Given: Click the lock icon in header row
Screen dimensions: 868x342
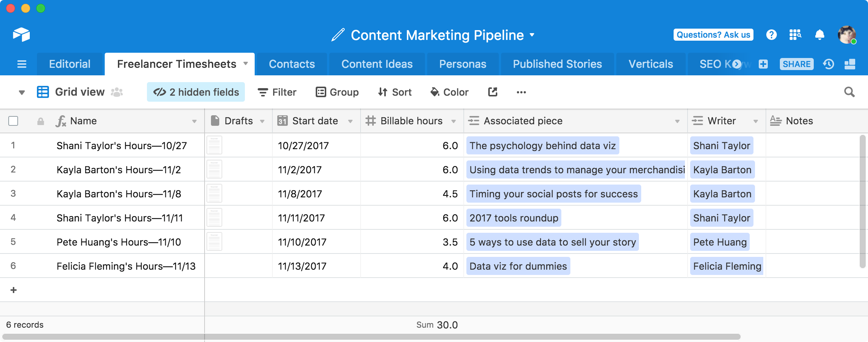Looking at the screenshot, I should tap(41, 121).
